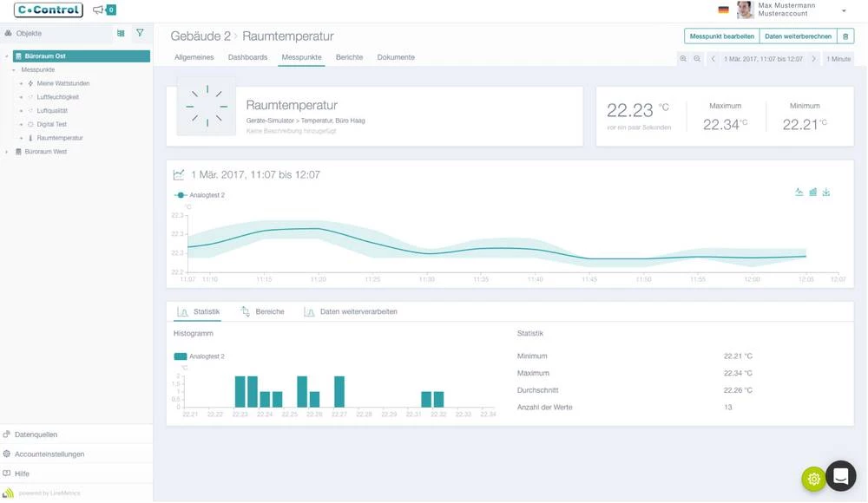The height and width of the screenshot is (503, 868).
Task: Open the green settings gear button
Action: (813, 479)
